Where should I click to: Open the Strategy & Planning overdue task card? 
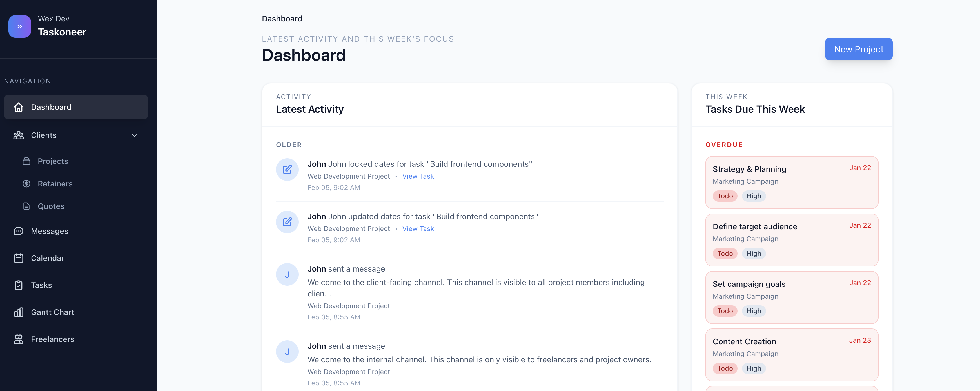(792, 182)
